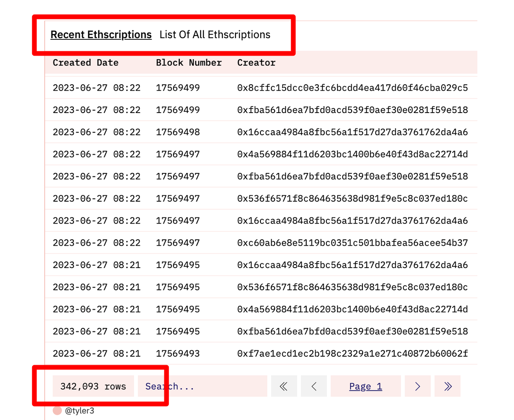The height and width of the screenshot is (420, 514).
Task: Click the @tyler3 avatar circle
Action: click(57, 411)
